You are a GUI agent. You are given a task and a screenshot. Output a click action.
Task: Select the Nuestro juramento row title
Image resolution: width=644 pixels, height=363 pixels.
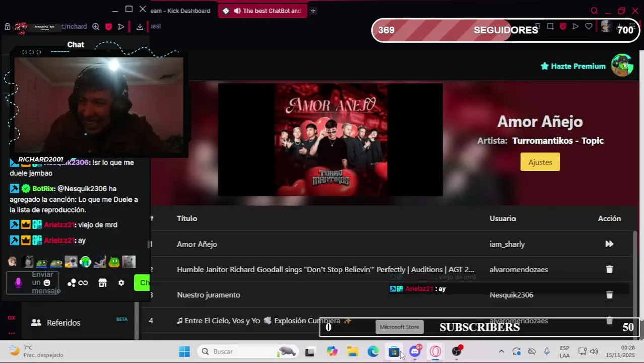(209, 295)
